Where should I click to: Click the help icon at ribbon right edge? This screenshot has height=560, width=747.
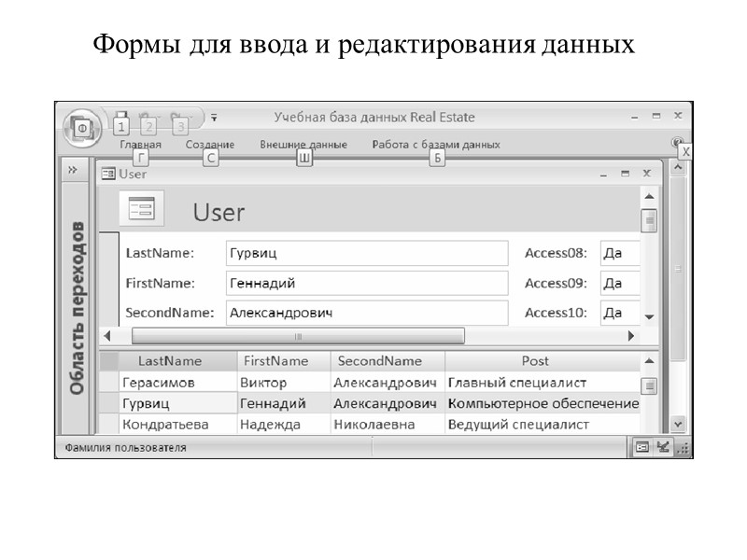pyautogui.click(x=676, y=142)
